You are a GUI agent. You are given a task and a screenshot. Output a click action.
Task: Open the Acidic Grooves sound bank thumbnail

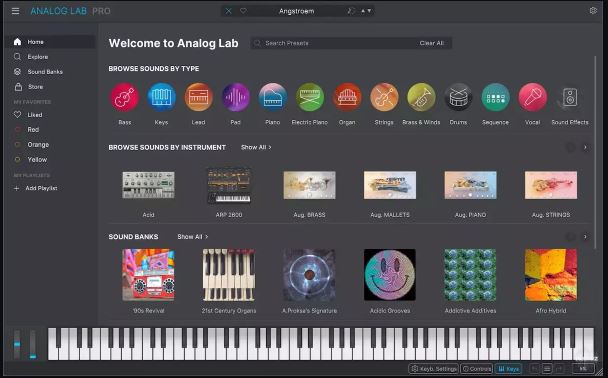(x=390, y=275)
